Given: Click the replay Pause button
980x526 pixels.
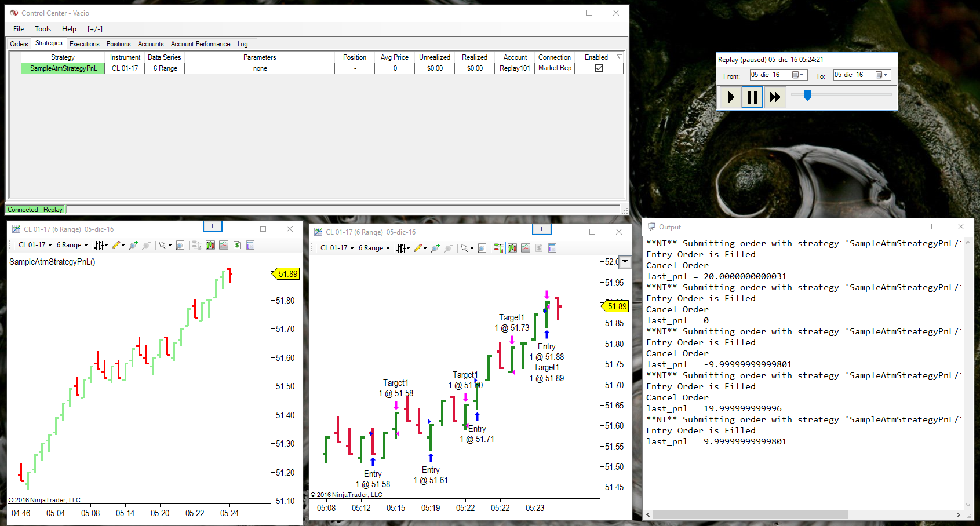Looking at the screenshot, I should (x=752, y=97).
